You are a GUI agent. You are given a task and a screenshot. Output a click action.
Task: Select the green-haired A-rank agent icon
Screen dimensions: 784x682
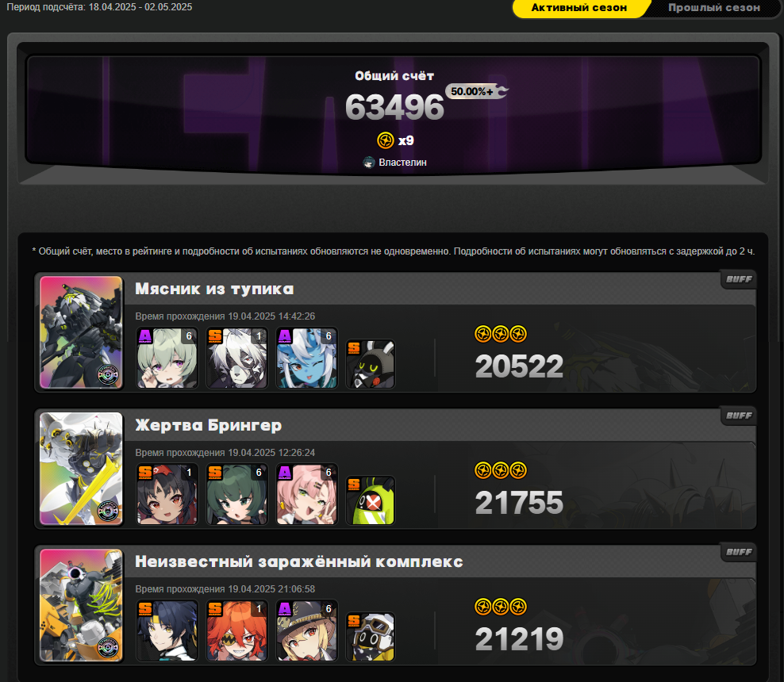click(x=167, y=358)
